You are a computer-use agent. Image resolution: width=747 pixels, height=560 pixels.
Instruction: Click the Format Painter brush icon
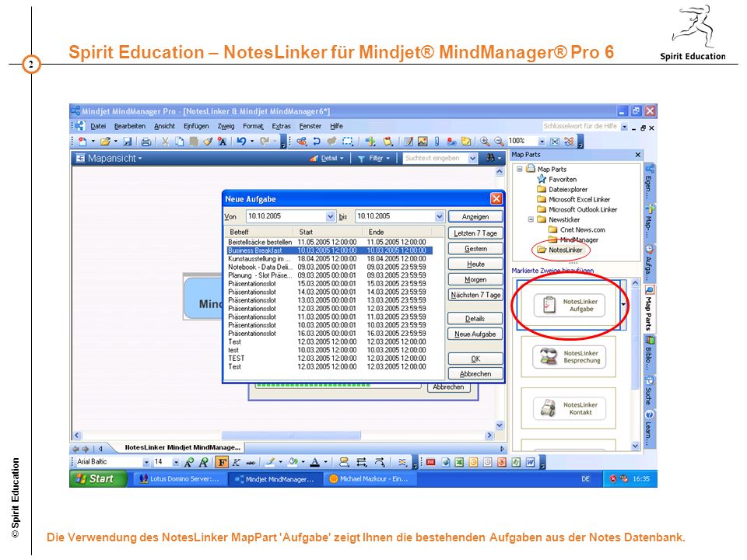pyautogui.click(x=208, y=142)
